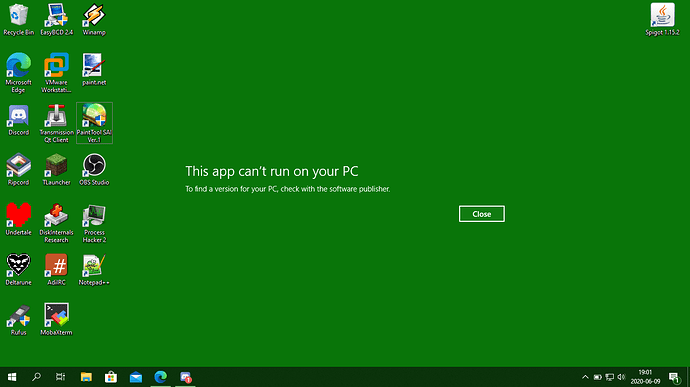
Task: Click the Spigot 1.15.2 desktop icon
Action: [662, 20]
